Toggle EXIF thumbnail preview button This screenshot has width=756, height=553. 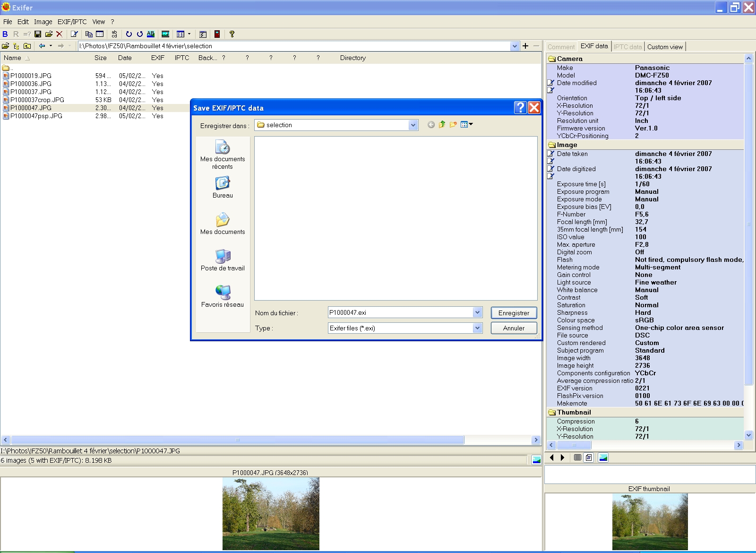(603, 458)
